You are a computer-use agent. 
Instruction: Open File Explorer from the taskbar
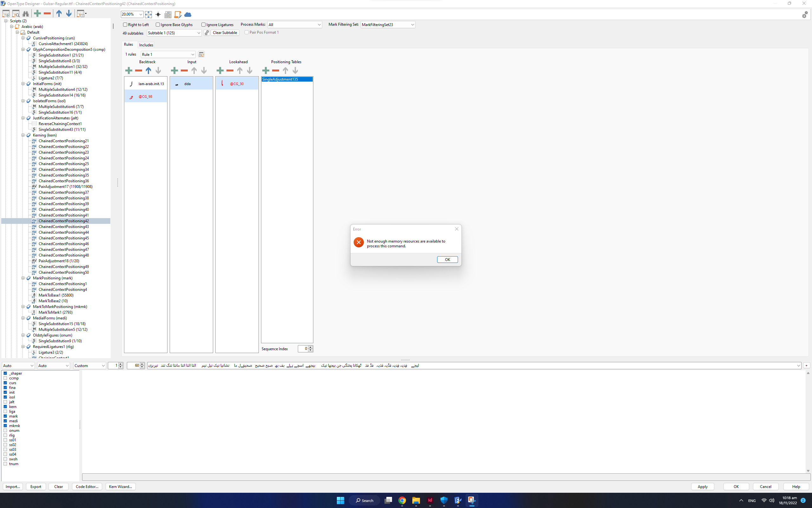(416, 500)
